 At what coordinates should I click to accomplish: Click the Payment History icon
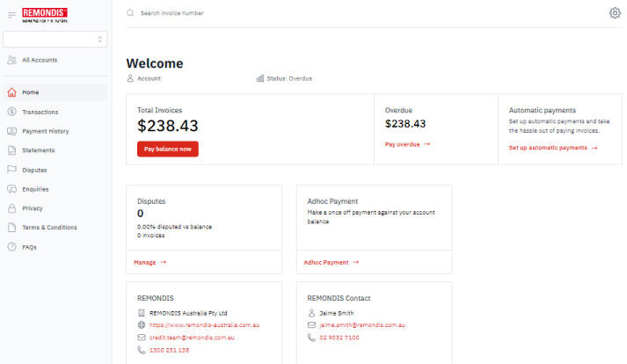tap(12, 131)
